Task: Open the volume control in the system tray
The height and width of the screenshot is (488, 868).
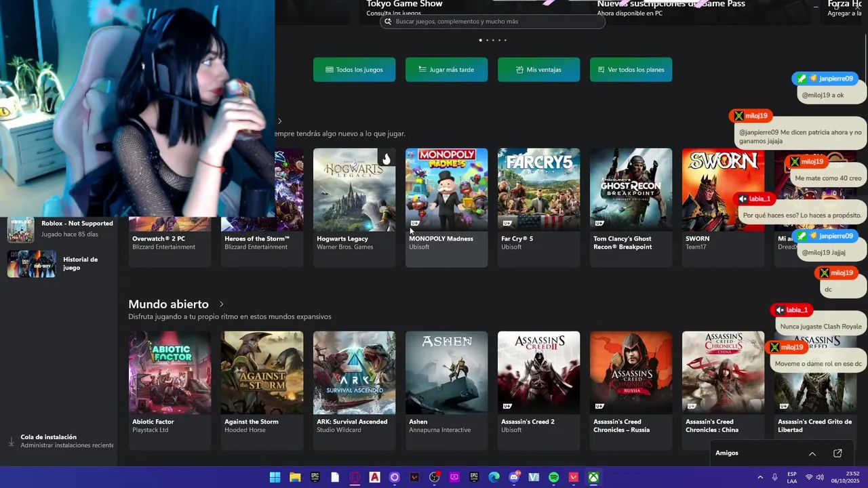Action: tap(820, 477)
